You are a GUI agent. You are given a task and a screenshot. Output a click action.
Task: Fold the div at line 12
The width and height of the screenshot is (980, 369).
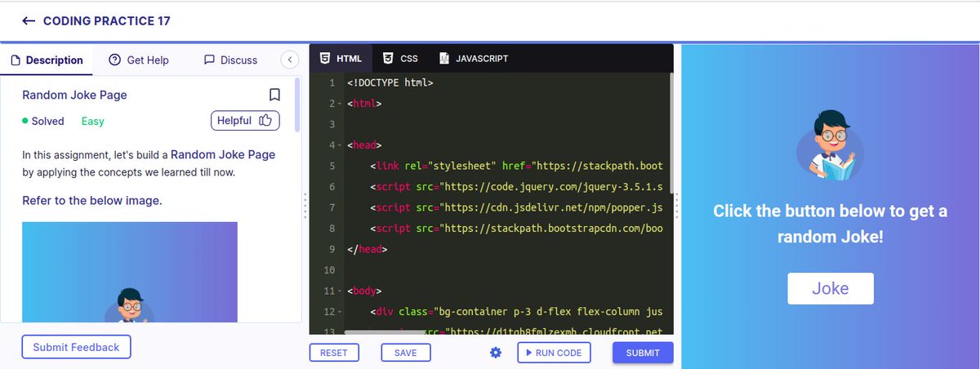pyautogui.click(x=340, y=312)
